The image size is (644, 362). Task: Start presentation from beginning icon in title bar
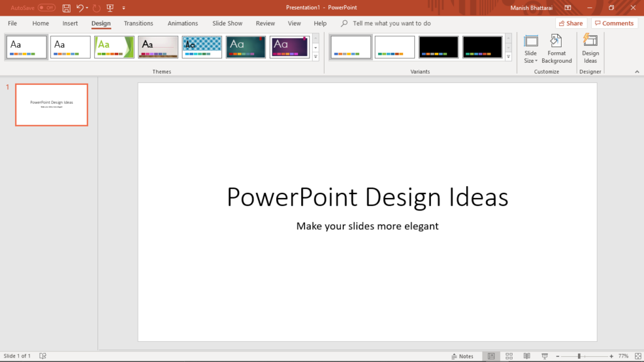(110, 8)
